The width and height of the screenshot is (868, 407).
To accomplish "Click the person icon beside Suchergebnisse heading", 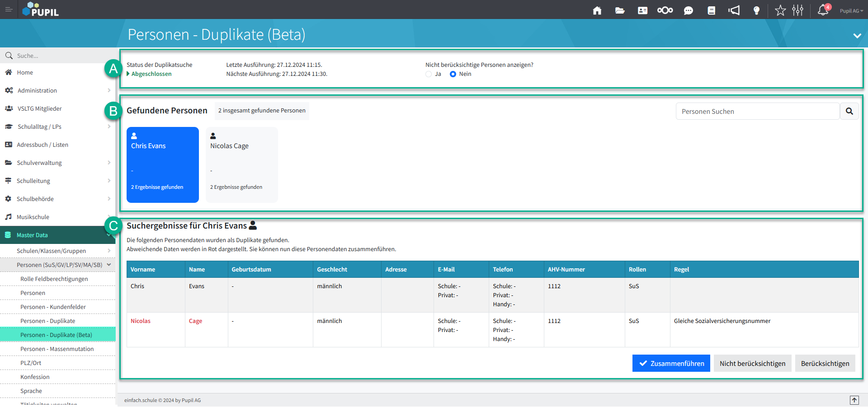I will 253,225.
